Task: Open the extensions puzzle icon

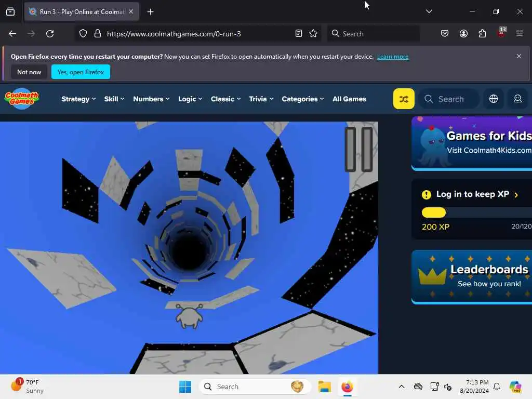Action: [482, 34]
